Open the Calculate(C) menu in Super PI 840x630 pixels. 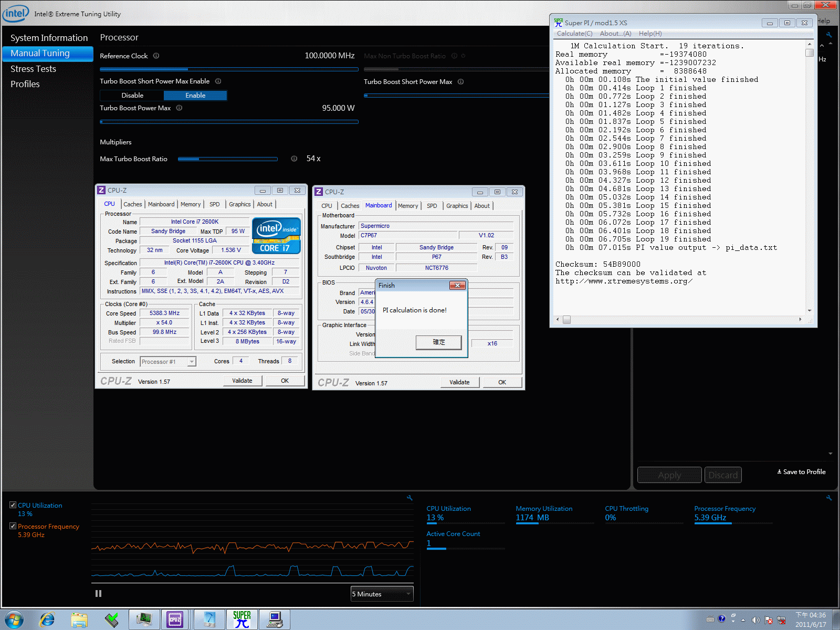pos(574,34)
